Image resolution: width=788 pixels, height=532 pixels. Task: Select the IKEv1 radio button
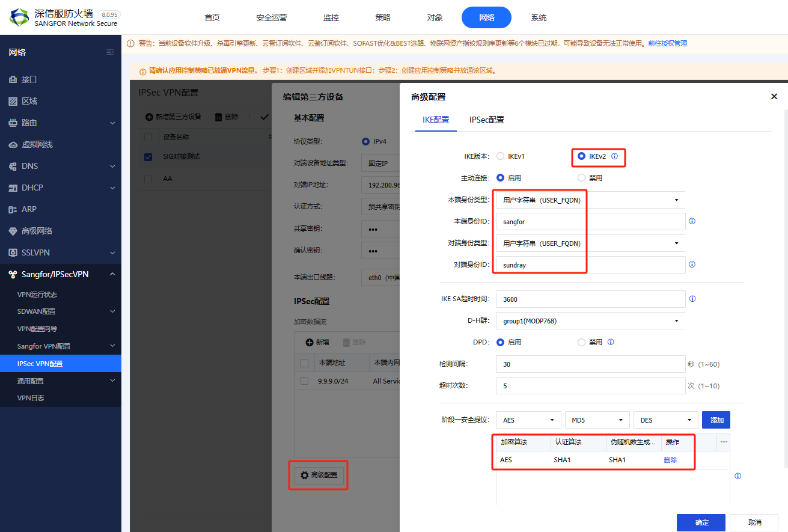(x=500, y=156)
